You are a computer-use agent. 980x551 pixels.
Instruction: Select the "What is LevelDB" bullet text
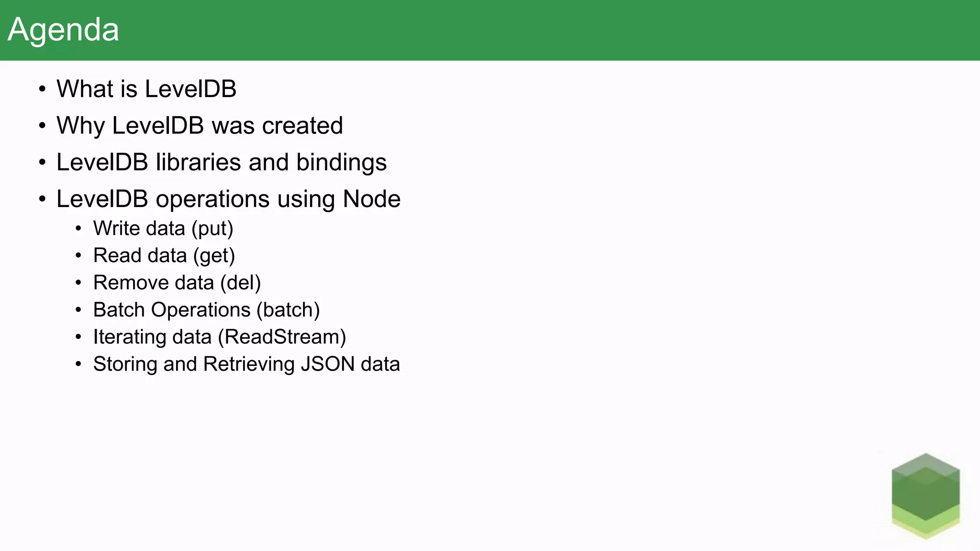(x=146, y=89)
